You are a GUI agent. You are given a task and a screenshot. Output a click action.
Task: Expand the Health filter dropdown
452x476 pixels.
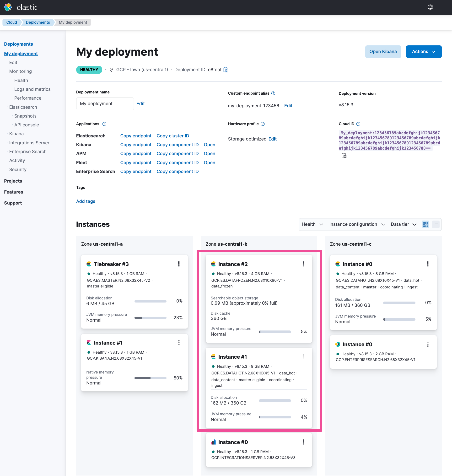click(312, 224)
